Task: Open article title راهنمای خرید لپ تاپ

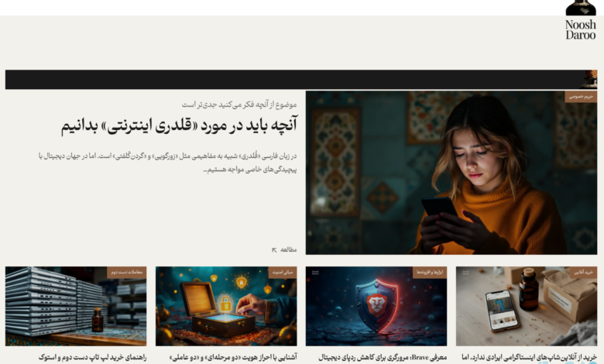Action: coord(87,358)
